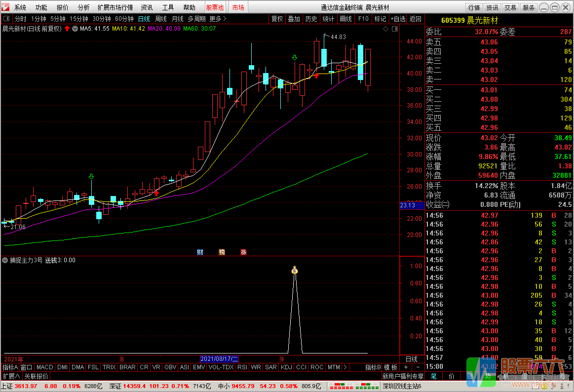574x392 pixels.
Task: Click the 统计 toolbar button
Action: tap(328, 19)
